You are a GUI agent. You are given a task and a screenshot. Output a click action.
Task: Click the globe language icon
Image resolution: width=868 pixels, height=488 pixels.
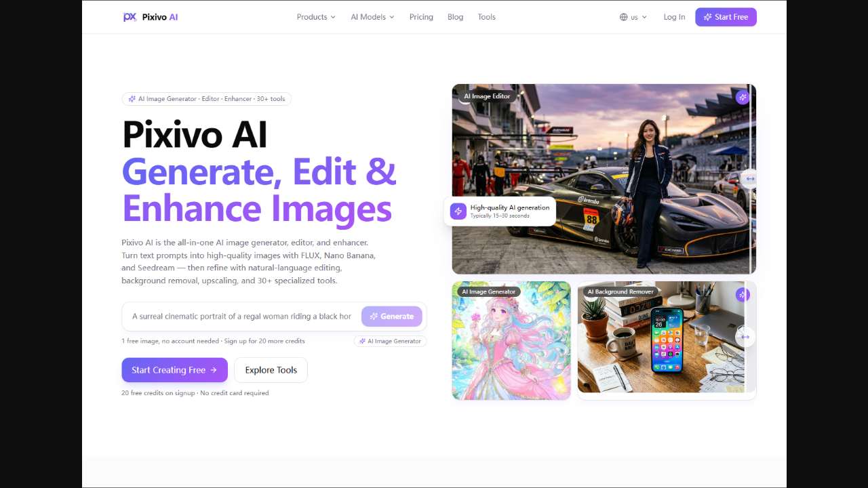click(x=624, y=17)
